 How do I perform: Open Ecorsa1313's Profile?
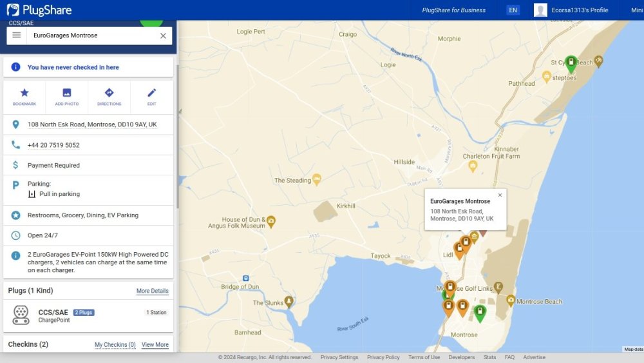pyautogui.click(x=580, y=10)
